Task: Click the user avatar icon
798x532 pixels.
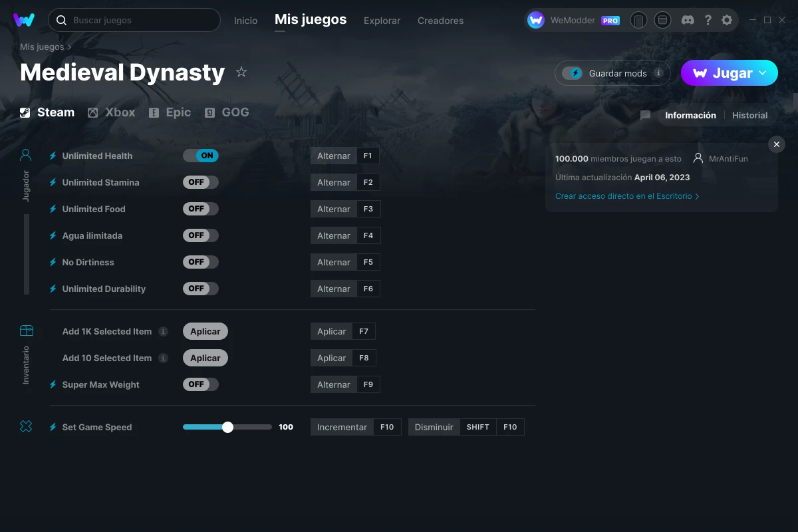Action: [536, 20]
